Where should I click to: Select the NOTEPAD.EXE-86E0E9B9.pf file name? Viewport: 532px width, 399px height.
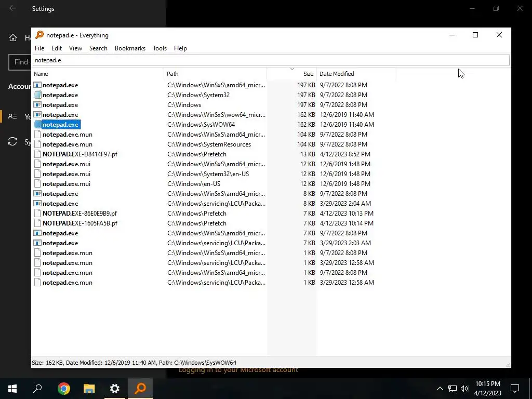point(79,214)
